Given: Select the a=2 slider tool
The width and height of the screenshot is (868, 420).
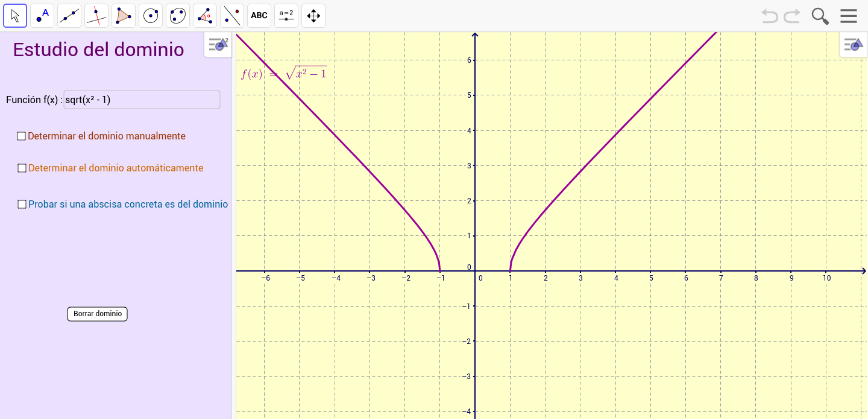Looking at the screenshot, I should tap(286, 16).
